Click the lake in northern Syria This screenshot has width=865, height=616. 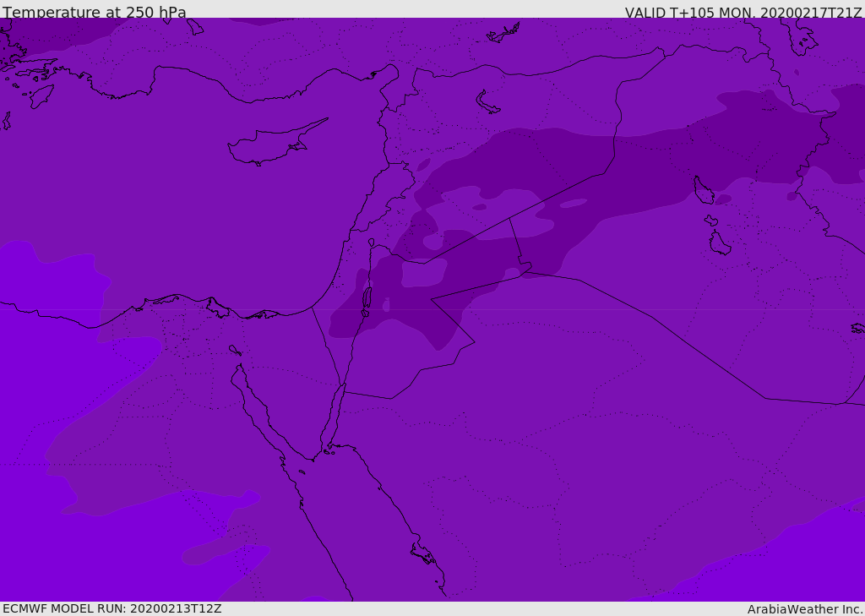[x=487, y=103]
